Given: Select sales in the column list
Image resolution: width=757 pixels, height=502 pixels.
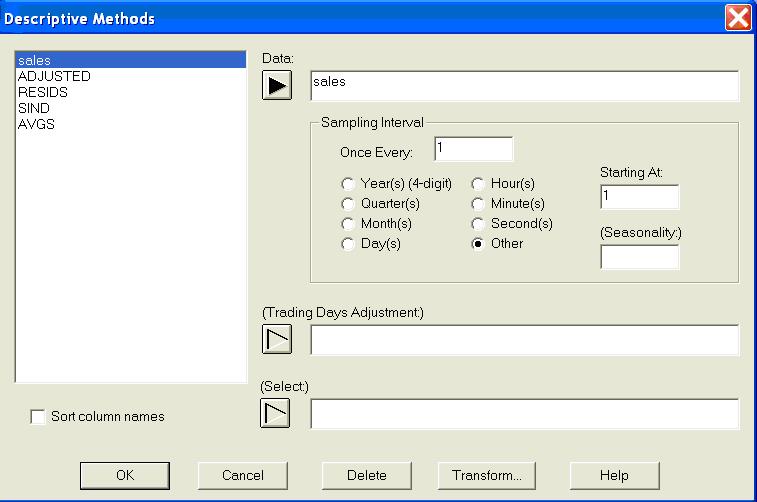Looking at the screenshot, I should (x=131, y=60).
